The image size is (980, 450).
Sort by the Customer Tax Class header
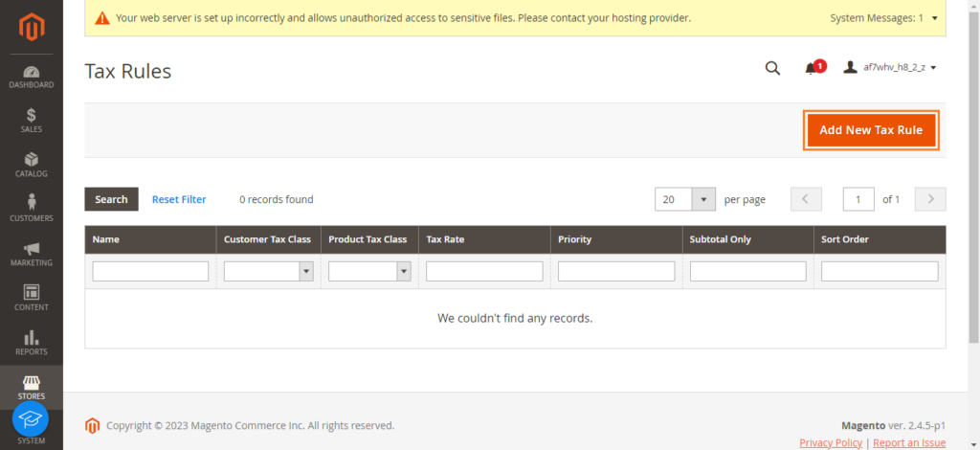[x=269, y=239]
